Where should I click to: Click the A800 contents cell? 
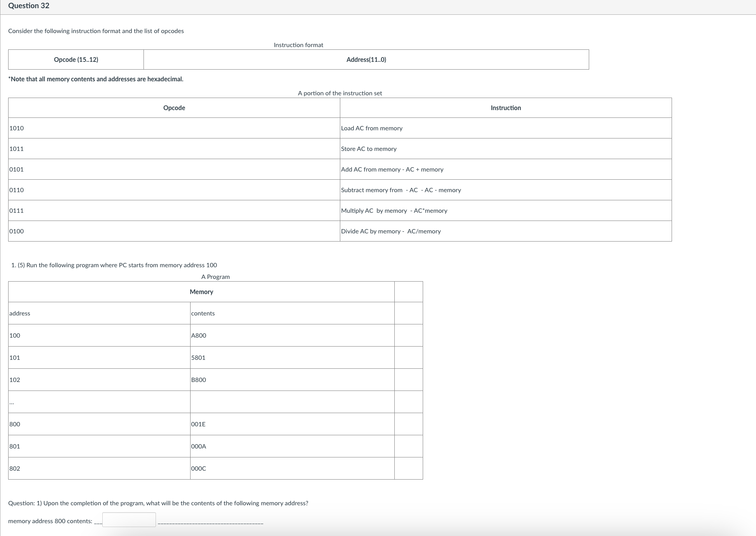coord(199,336)
